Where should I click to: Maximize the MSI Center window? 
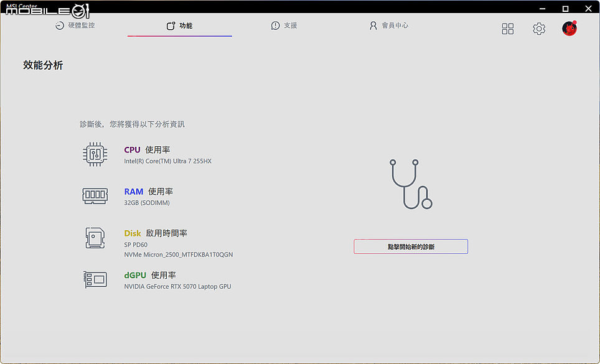565,9
